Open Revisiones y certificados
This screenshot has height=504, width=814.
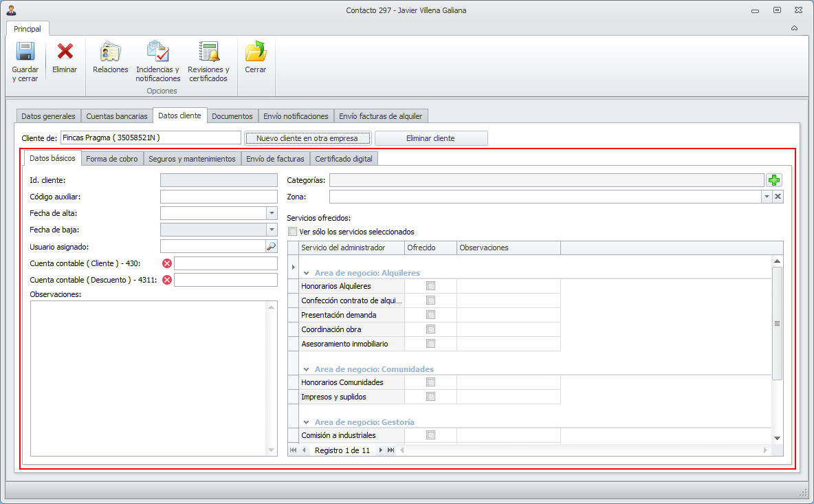208,52
